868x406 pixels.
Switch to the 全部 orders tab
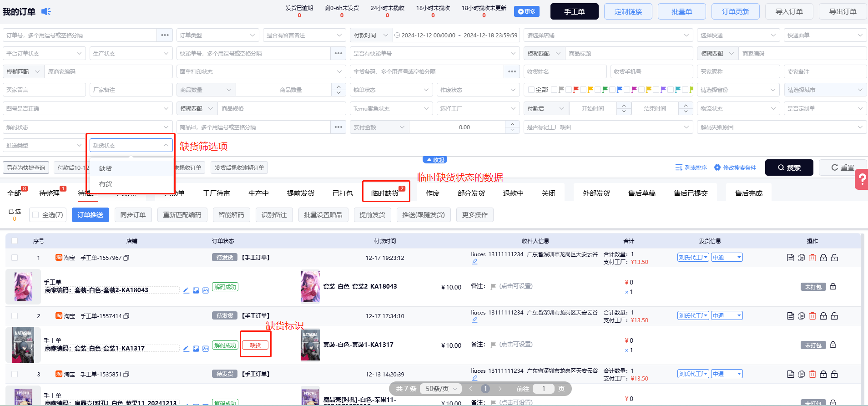tap(14, 193)
